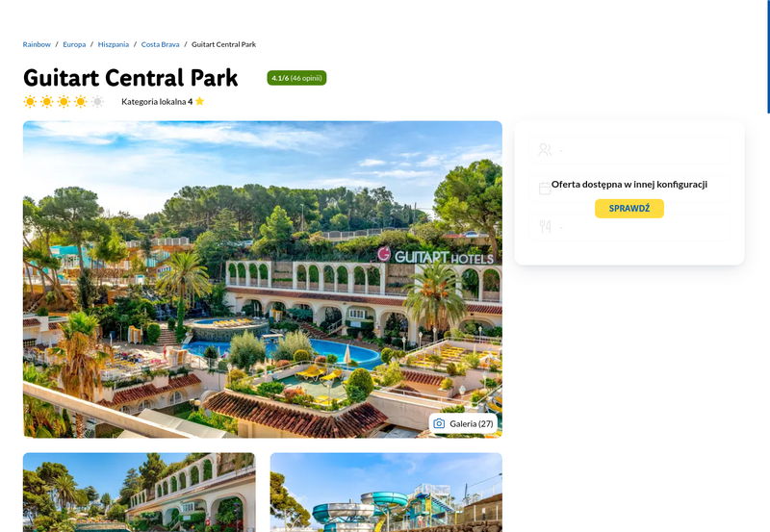Click the page vertical scrollbar
This screenshot has height=532, width=770.
point(768,57)
